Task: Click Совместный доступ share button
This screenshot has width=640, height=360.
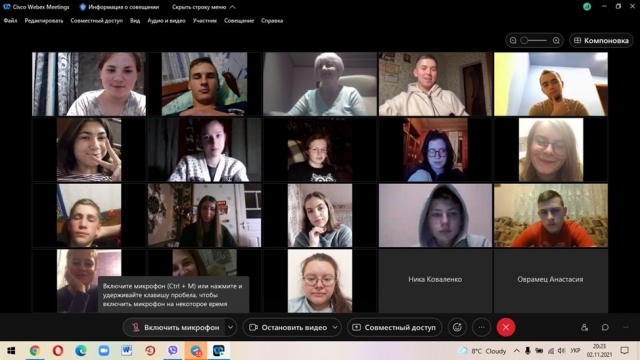Action: point(394,327)
